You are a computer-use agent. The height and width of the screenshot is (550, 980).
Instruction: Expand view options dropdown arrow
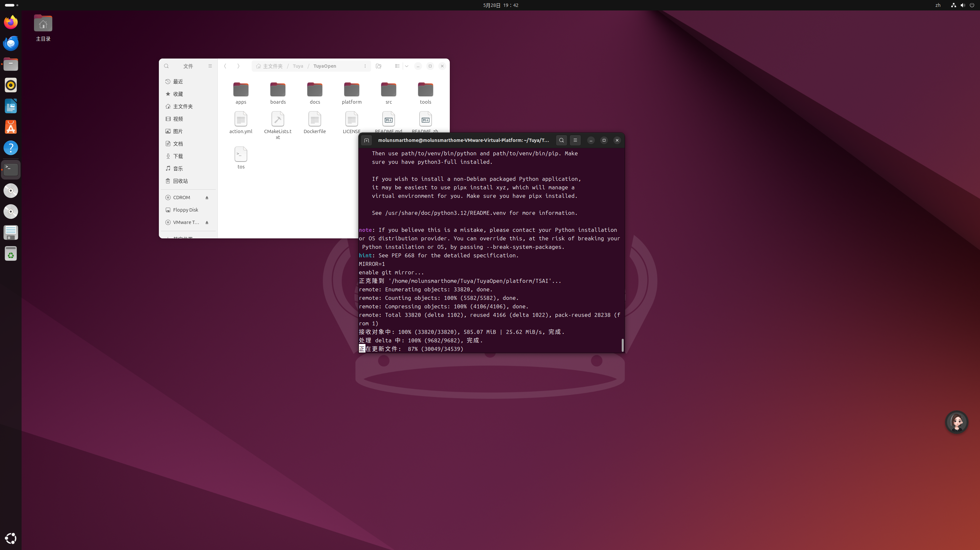(407, 66)
